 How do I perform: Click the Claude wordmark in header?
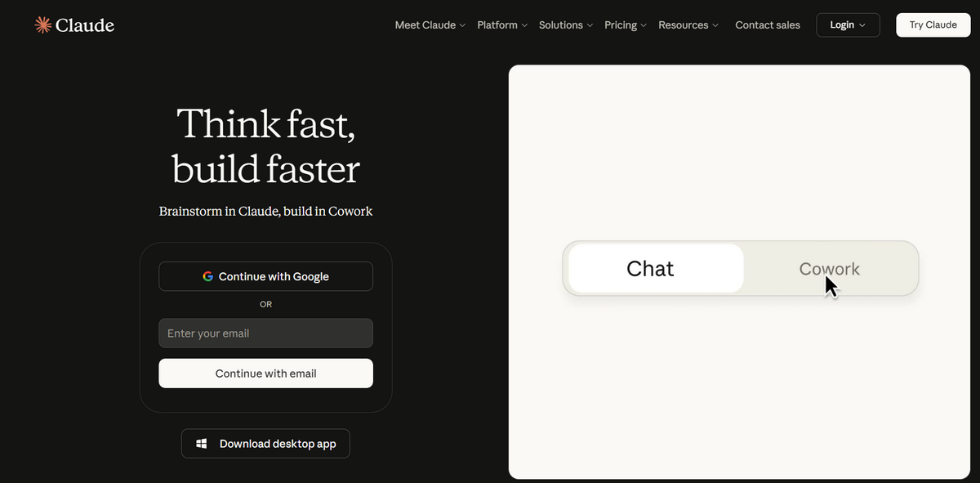85,25
